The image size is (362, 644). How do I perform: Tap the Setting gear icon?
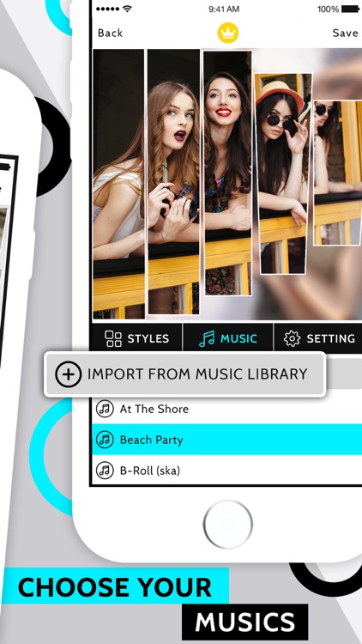pyautogui.click(x=292, y=339)
